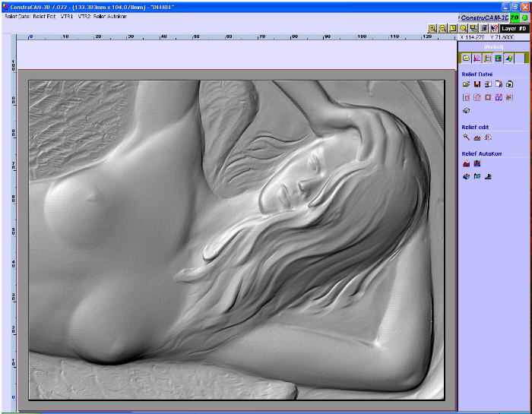Image resolution: width=532 pixels, height=414 pixels.
Task: Click the zoom out magnifier icon
Action: 442,28
